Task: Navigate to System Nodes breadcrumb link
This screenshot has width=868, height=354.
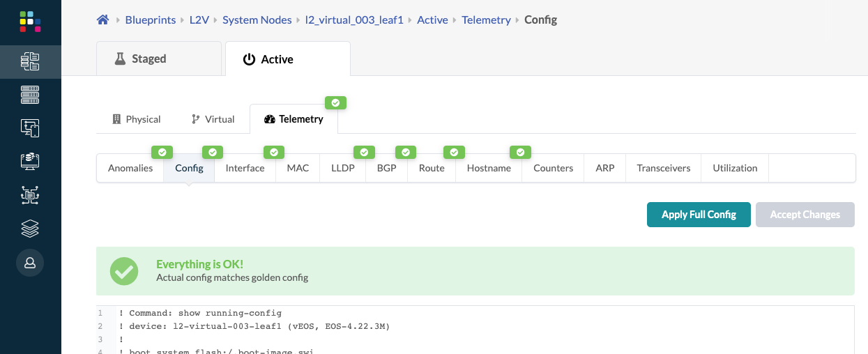Action: pos(257,20)
